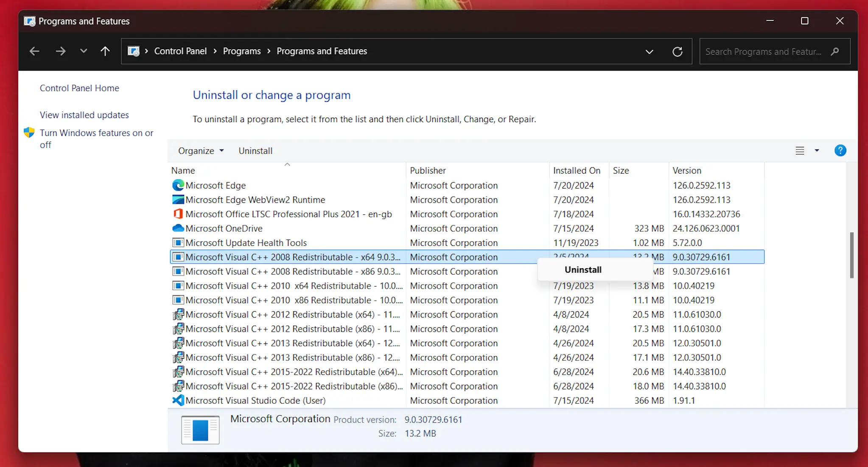Image resolution: width=868 pixels, height=467 pixels.
Task: Open the view options dropdown arrow
Action: 817,151
